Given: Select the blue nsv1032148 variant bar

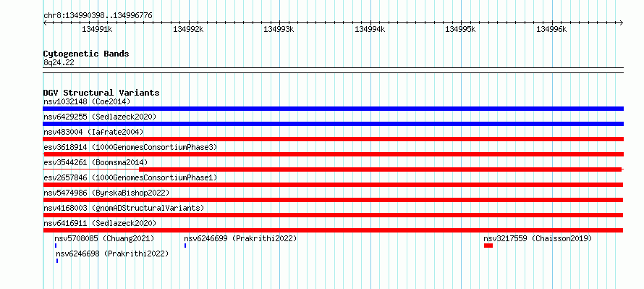Looking at the screenshot, I should (x=333, y=109).
